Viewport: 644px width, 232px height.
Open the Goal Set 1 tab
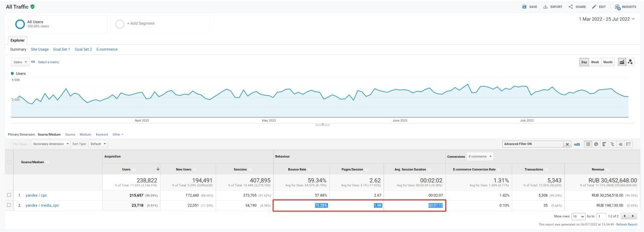[61, 49]
